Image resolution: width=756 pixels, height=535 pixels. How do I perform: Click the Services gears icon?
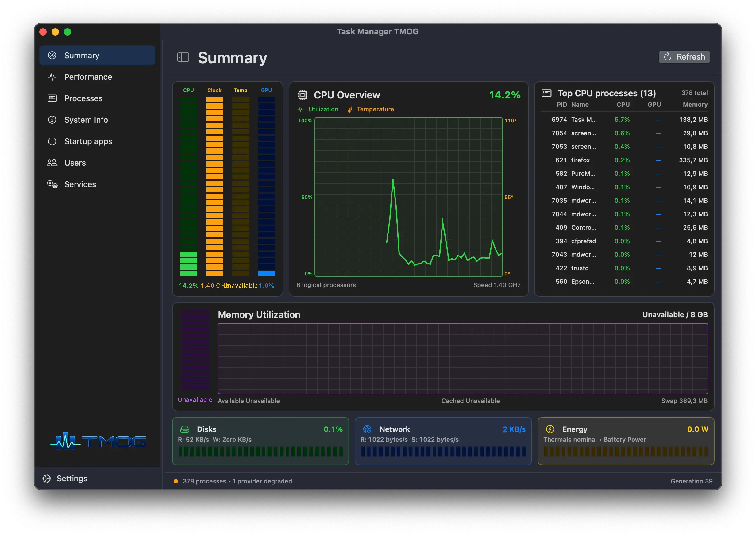pos(52,184)
